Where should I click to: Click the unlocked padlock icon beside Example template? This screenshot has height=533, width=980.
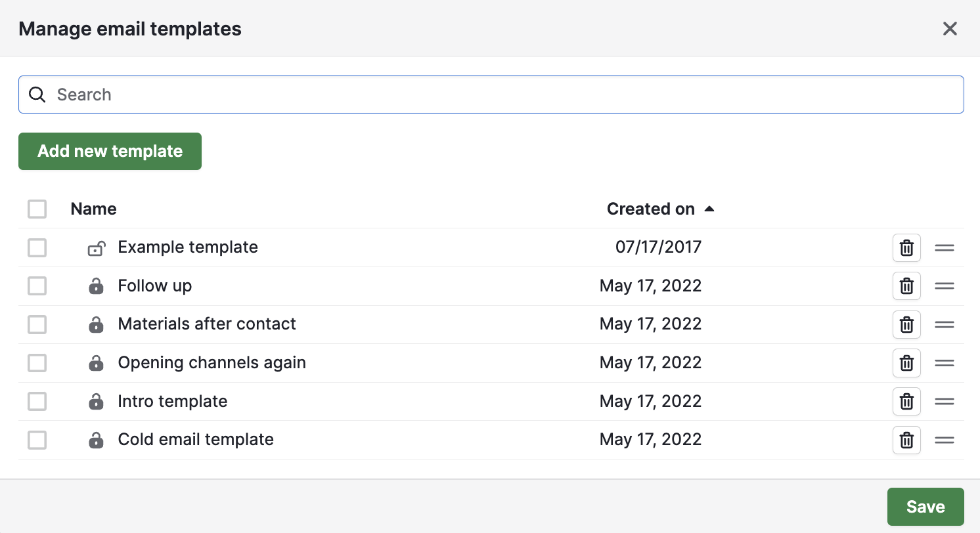[97, 248]
